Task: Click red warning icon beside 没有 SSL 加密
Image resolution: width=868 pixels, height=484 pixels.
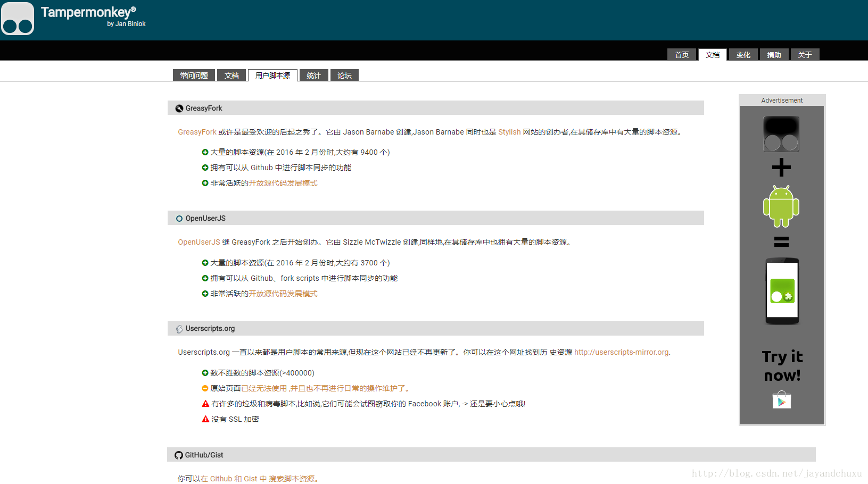Action: coord(205,419)
